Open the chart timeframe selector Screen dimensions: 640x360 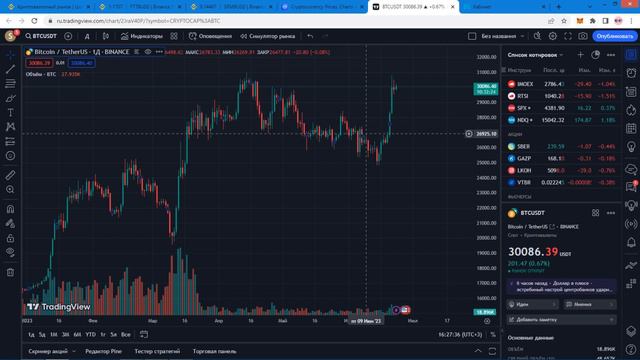click(x=87, y=36)
